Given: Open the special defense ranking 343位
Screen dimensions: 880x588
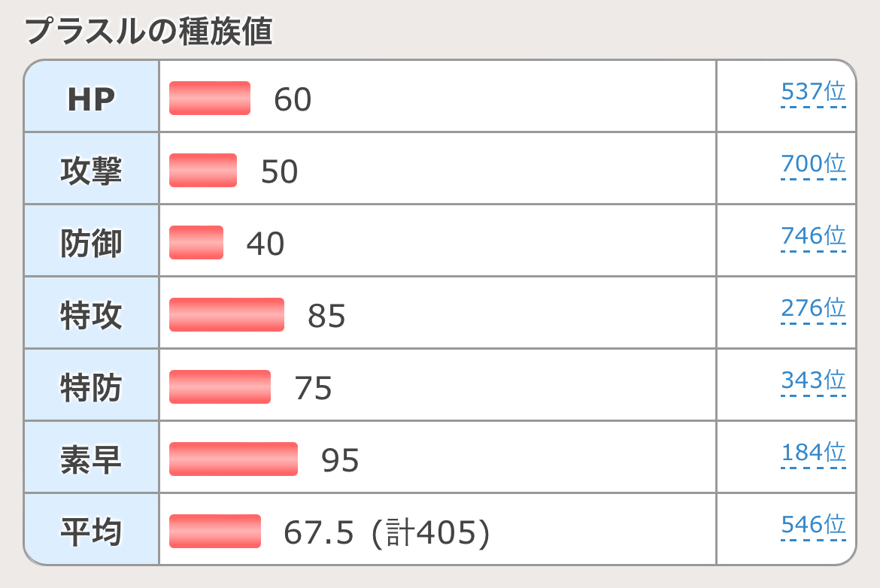Looking at the screenshot, I should 813,380.
